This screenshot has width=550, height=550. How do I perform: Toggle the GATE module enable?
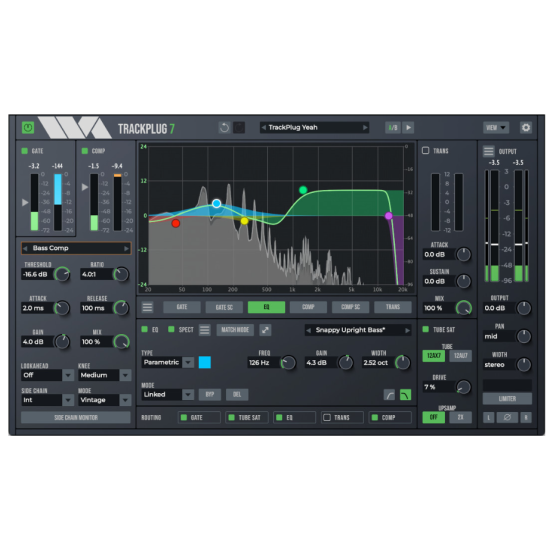(25, 151)
